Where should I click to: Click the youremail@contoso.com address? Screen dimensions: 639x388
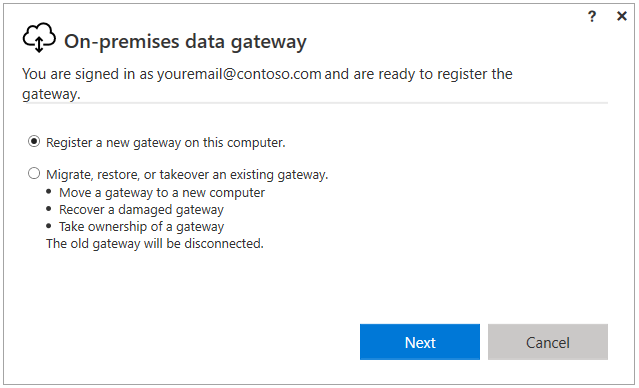(239, 74)
